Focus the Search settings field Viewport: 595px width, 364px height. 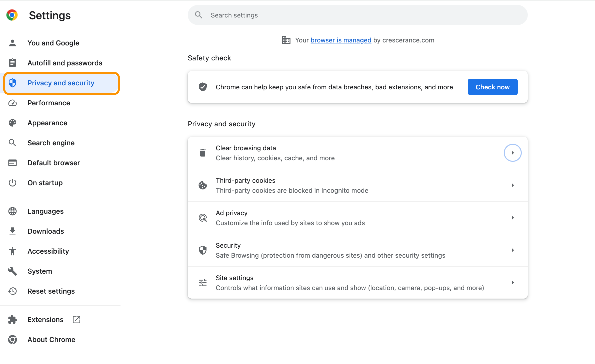click(357, 15)
